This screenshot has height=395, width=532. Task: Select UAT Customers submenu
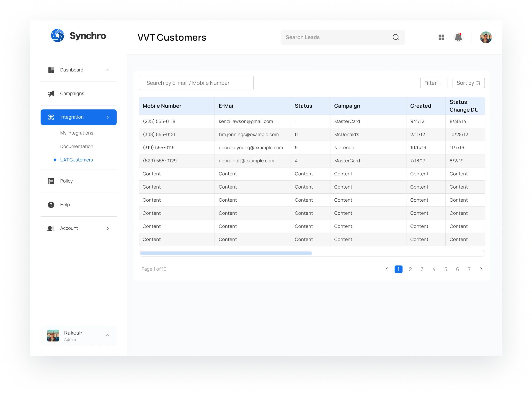[76, 160]
